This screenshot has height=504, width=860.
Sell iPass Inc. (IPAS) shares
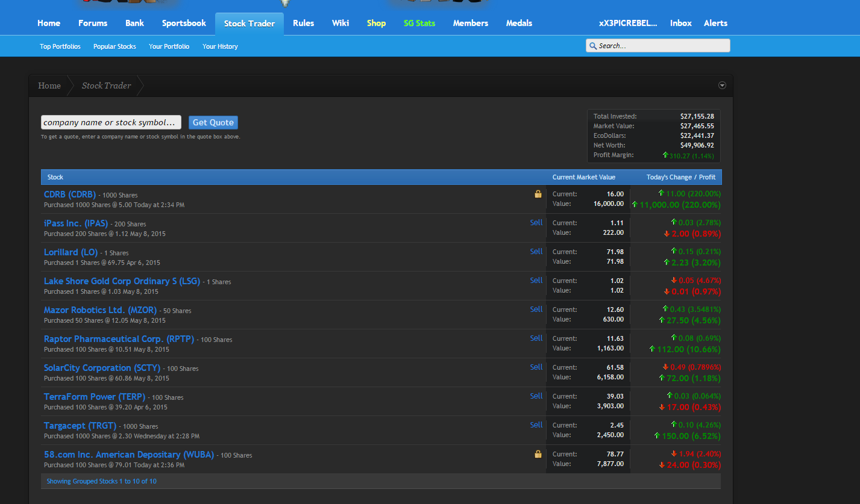536,222
